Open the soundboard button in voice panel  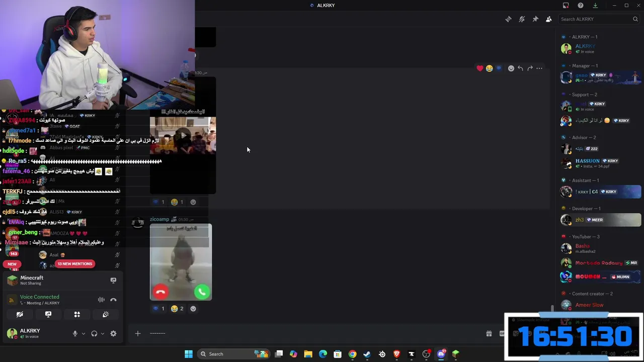[106, 314]
